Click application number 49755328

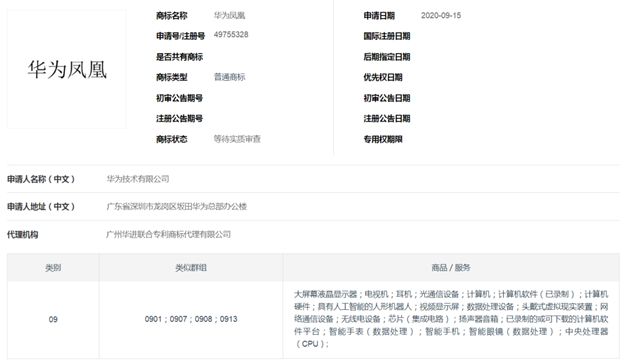click(x=231, y=35)
